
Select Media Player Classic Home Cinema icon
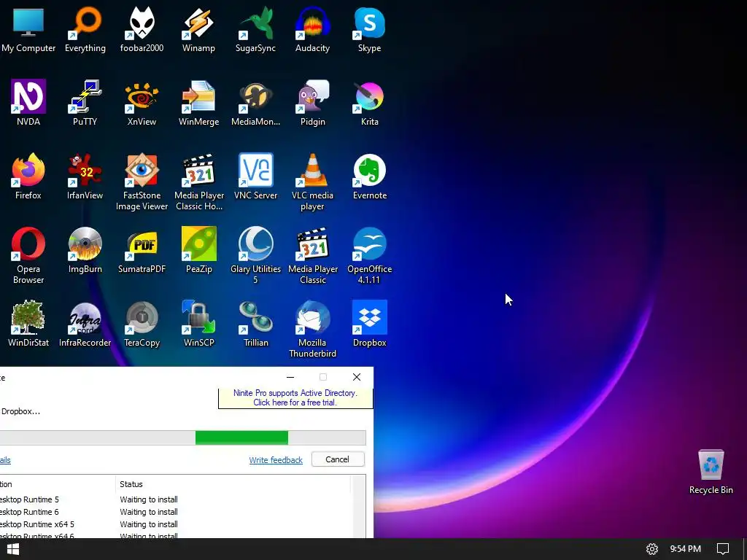198,182
